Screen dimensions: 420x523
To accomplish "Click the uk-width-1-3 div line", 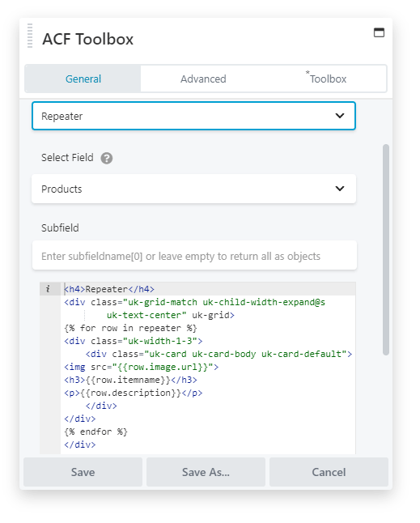I will (134, 341).
